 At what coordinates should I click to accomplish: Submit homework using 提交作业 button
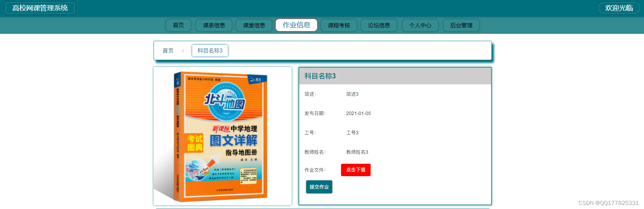coord(319,187)
